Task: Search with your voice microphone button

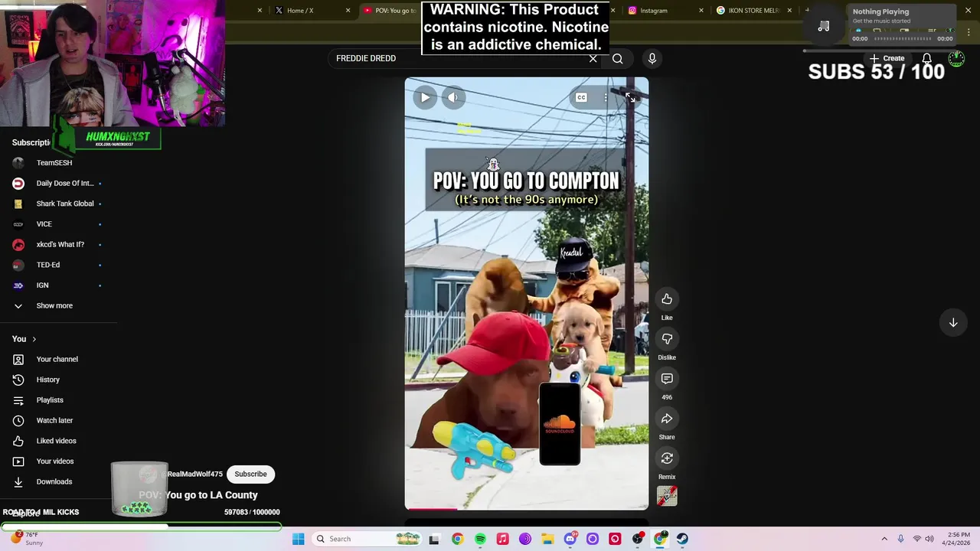Action: [652, 58]
